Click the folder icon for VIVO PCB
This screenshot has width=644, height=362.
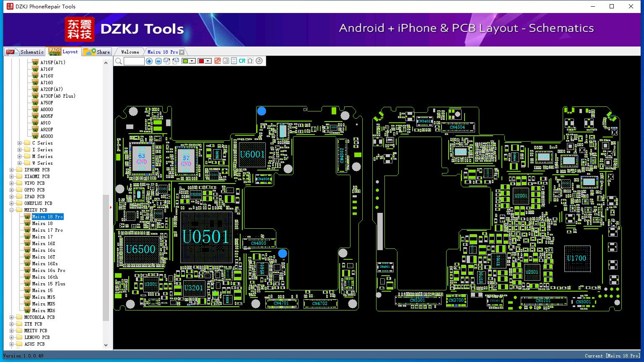[19, 183]
